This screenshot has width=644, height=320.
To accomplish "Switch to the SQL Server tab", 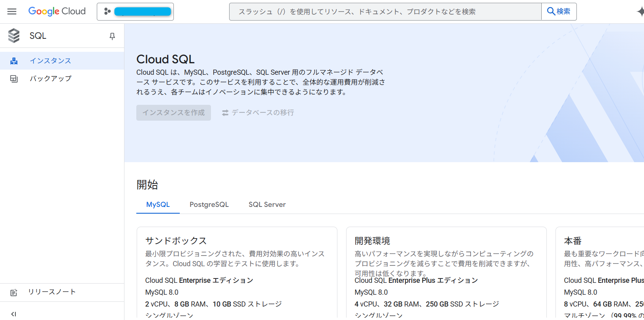I will click(267, 204).
